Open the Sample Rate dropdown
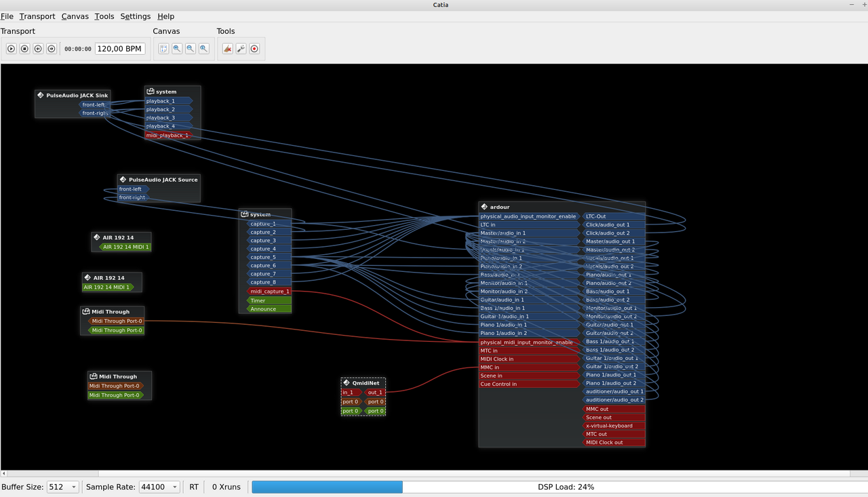Image resolution: width=868 pixels, height=497 pixels. tap(159, 487)
